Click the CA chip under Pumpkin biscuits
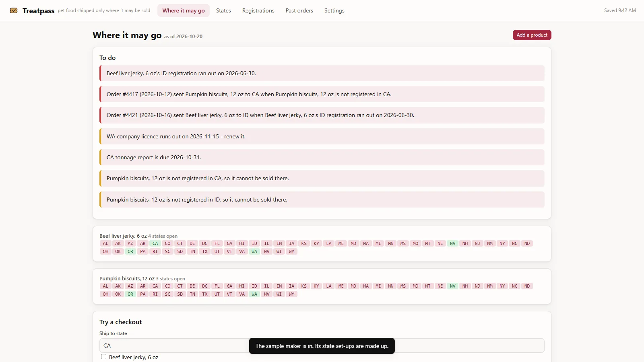 pyautogui.click(x=155, y=286)
